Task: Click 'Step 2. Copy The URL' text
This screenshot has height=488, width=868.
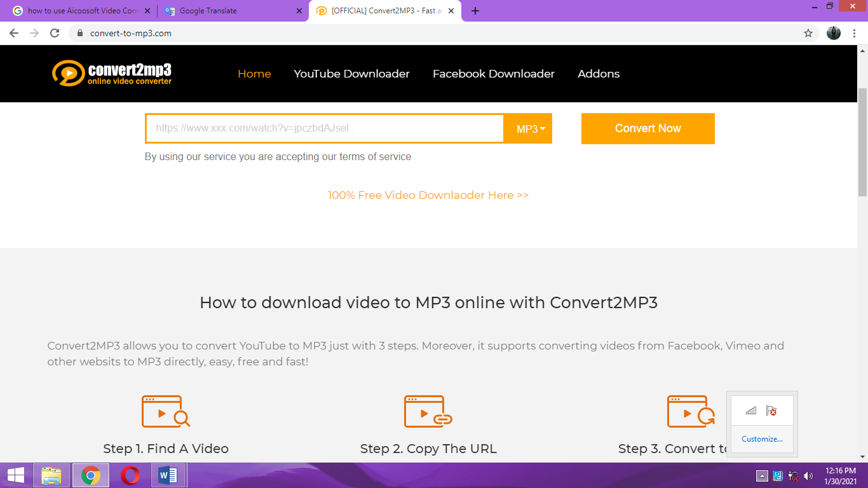Action: (428, 449)
